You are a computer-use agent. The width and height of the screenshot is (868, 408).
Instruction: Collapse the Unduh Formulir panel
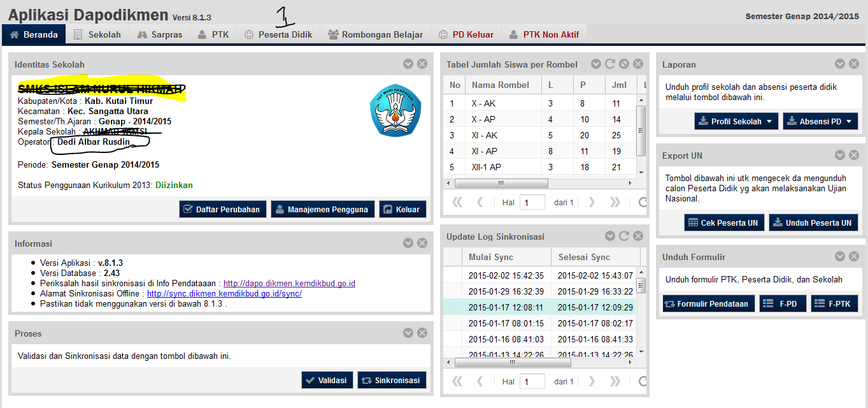840,256
